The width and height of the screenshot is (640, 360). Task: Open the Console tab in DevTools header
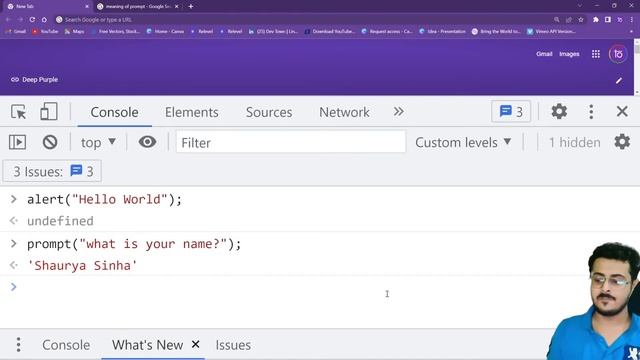[114, 112]
